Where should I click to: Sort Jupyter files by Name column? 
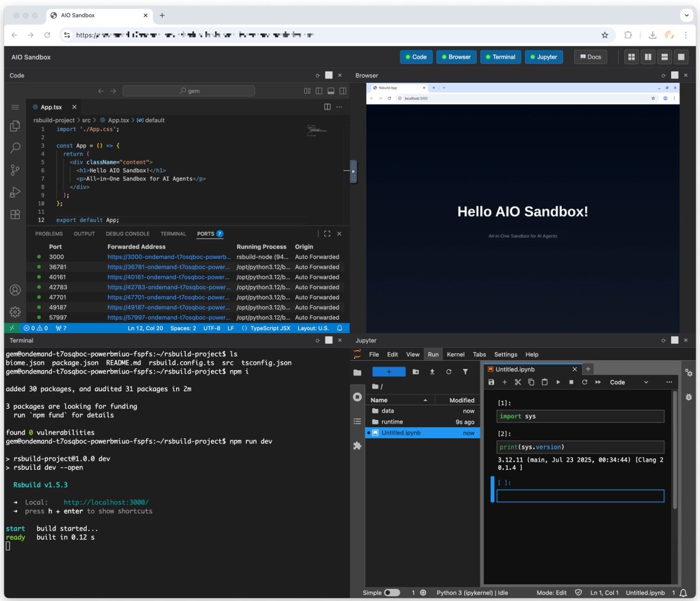click(401, 400)
